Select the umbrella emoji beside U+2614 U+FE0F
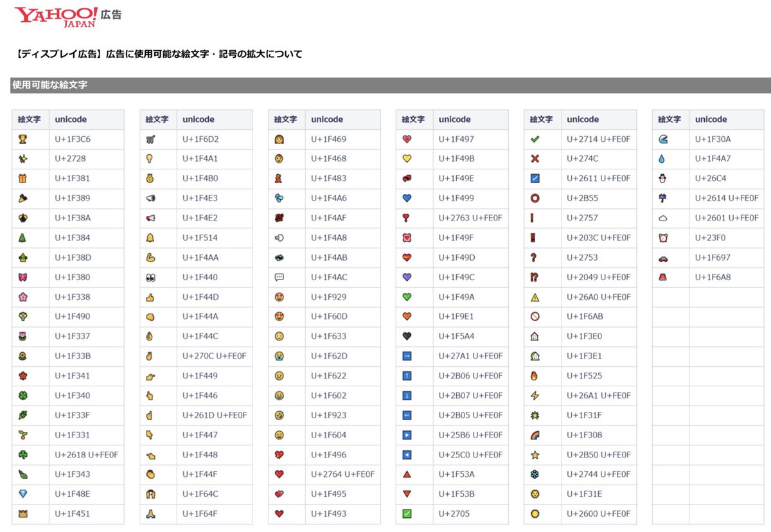This screenshot has width=771, height=532. [663, 199]
